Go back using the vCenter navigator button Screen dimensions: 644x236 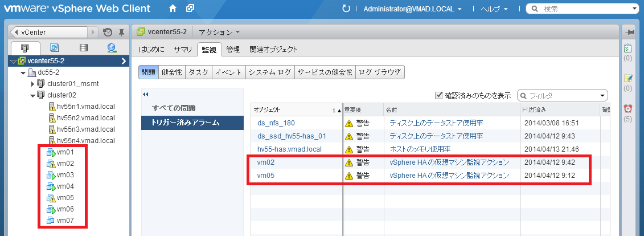[x=50, y=32]
